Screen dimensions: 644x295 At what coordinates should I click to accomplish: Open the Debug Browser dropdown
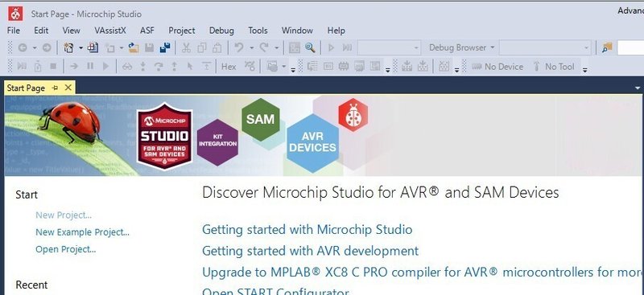coord(461,47)
